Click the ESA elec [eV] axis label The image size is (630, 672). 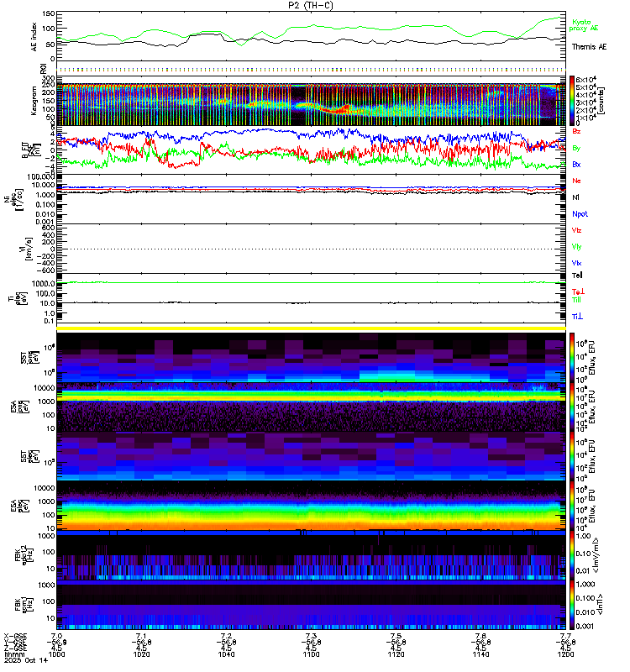(20, 506)
